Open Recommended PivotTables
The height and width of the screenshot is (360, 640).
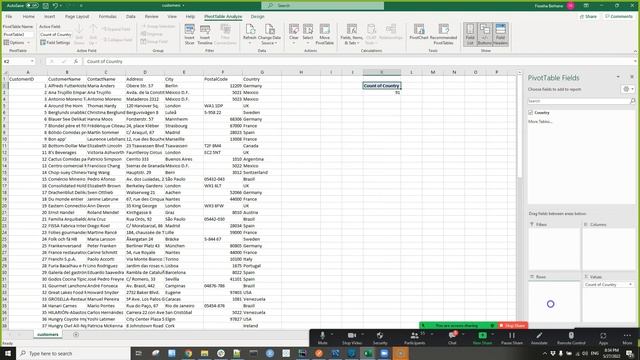click(x=443, y=34)
